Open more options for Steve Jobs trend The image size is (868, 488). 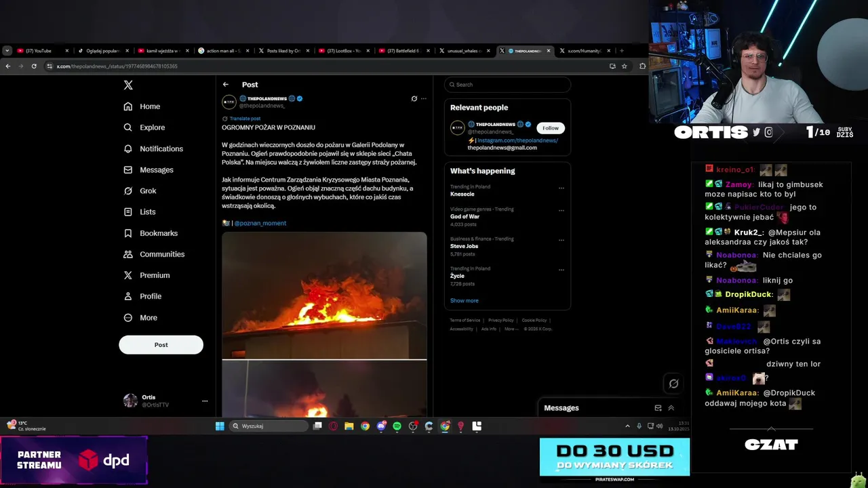tap(561, 240)
